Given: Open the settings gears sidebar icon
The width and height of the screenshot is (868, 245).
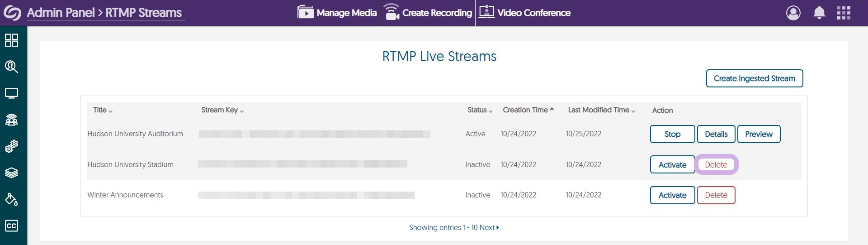Looking at the screenshot, I should point(11,146).
